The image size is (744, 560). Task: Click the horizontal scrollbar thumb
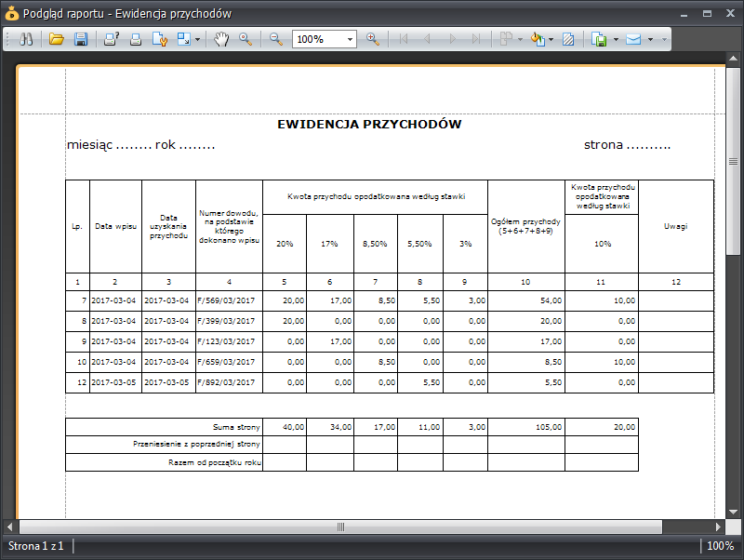[x=340, y=527]
